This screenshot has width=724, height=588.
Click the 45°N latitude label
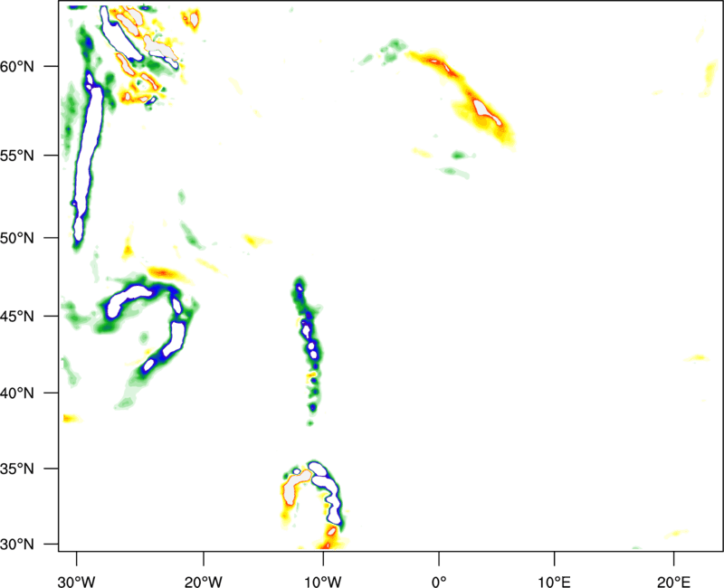coord(17,316)
